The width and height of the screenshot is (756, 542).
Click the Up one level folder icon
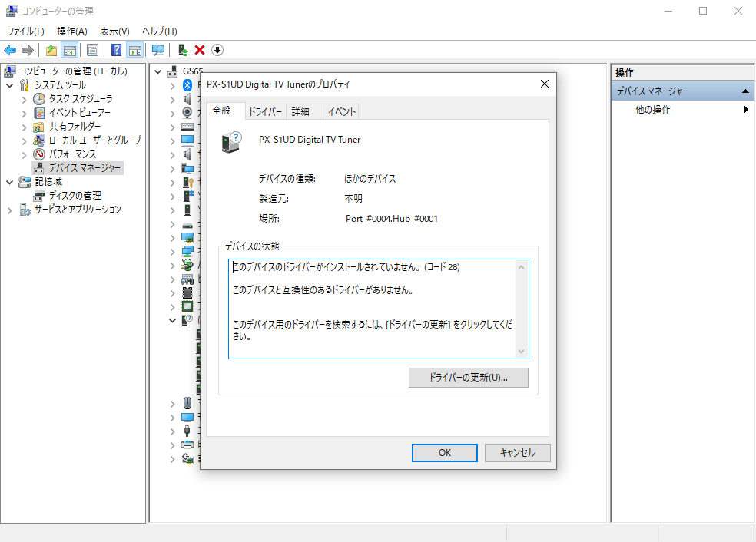coord(51,50)
